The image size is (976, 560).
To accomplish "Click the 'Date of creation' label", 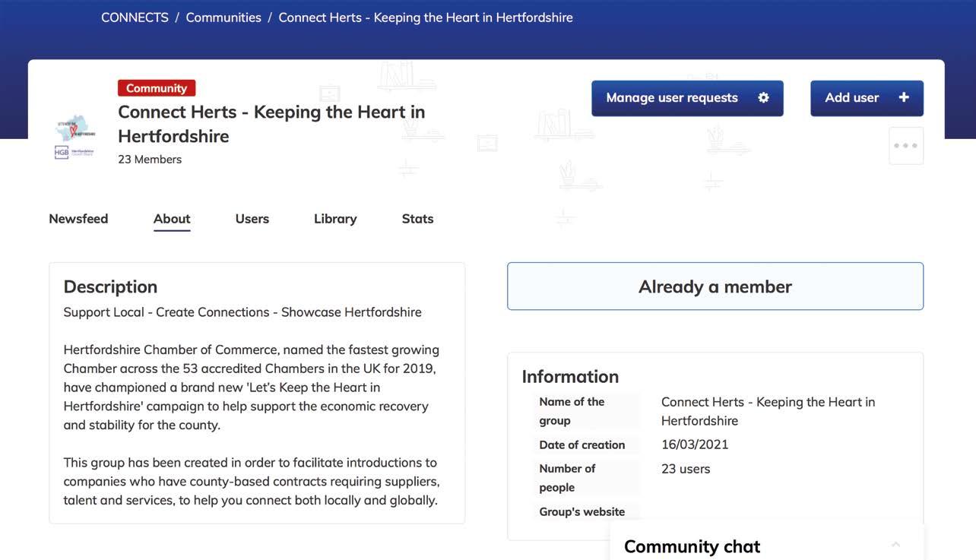I will click(x=582, y=445).
